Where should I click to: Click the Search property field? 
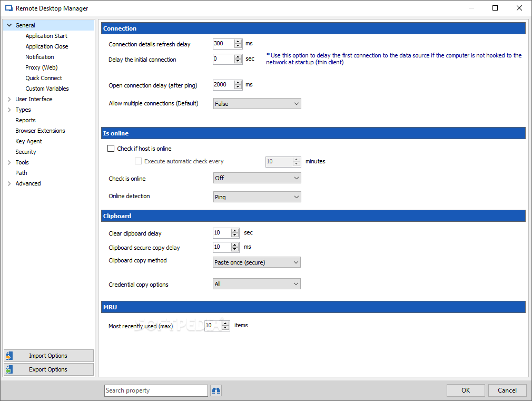156,390
